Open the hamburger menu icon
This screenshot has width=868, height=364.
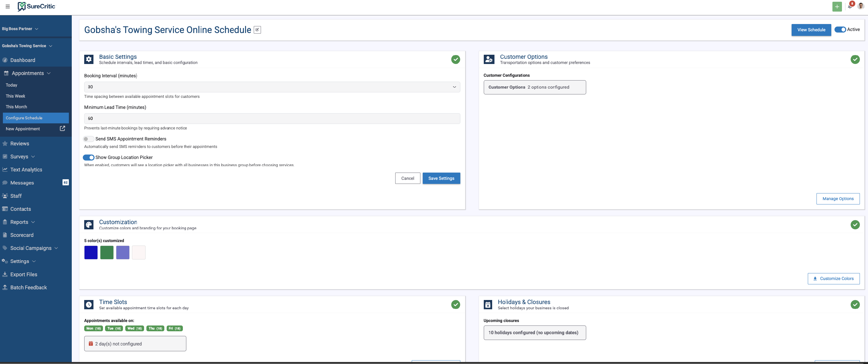[8, 6]
